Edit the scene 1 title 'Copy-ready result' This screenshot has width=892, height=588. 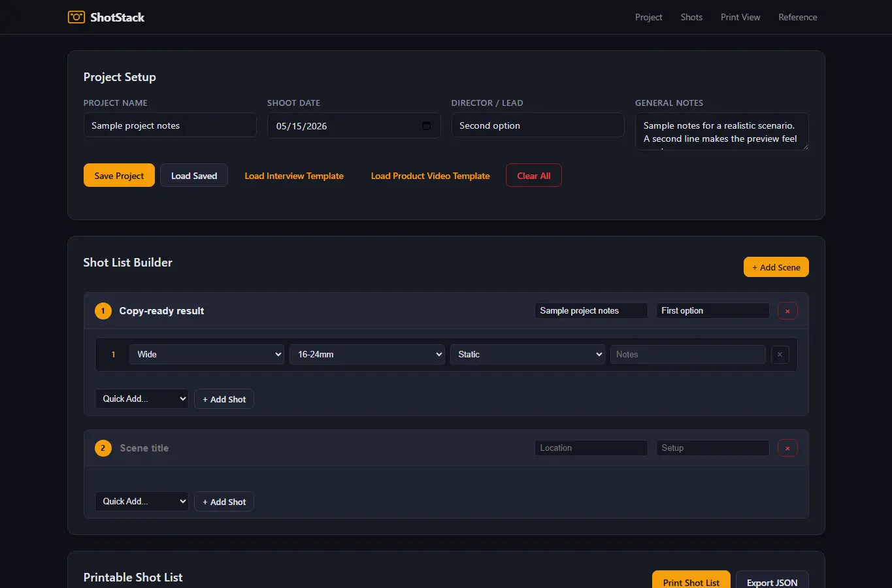coord(322,311)
